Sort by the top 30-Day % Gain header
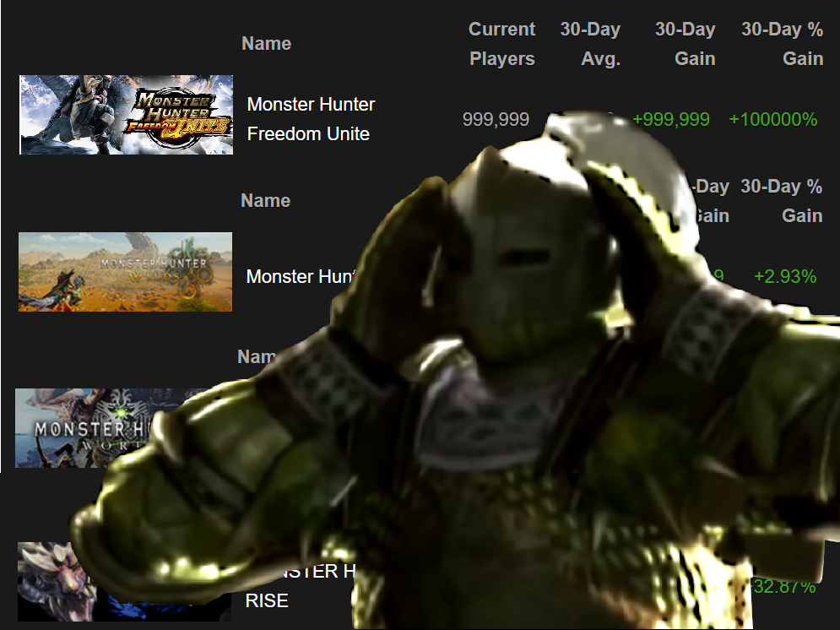Viewport: 840px width, 630px height. (782, 43)
